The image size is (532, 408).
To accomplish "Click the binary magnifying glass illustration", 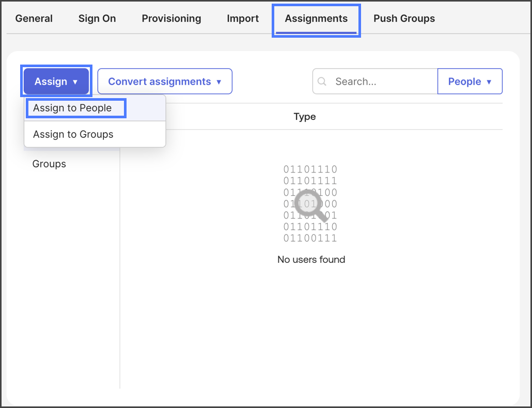I will (310, 203).
